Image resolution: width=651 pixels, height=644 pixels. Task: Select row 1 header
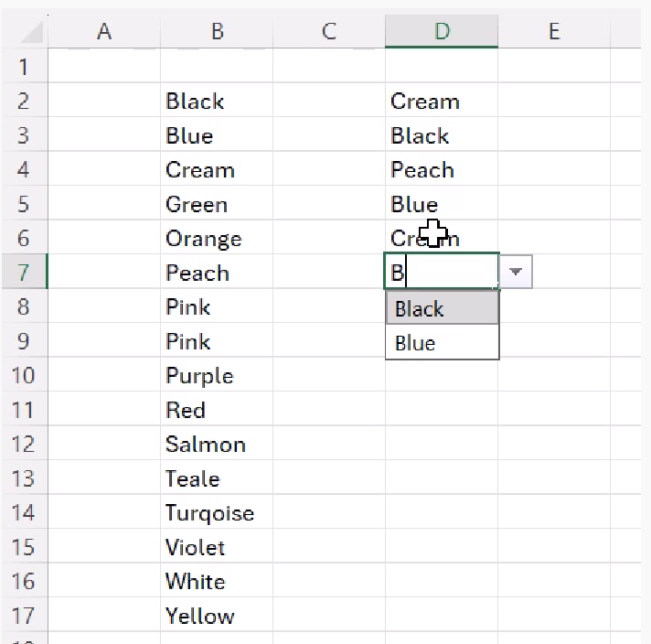click(23, 67)
